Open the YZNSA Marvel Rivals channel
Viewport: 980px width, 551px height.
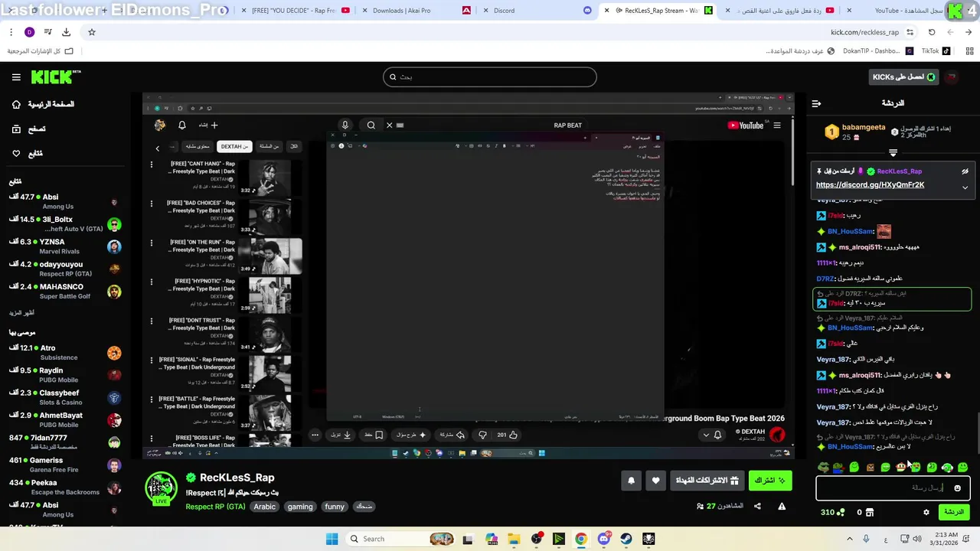(65, 246)
